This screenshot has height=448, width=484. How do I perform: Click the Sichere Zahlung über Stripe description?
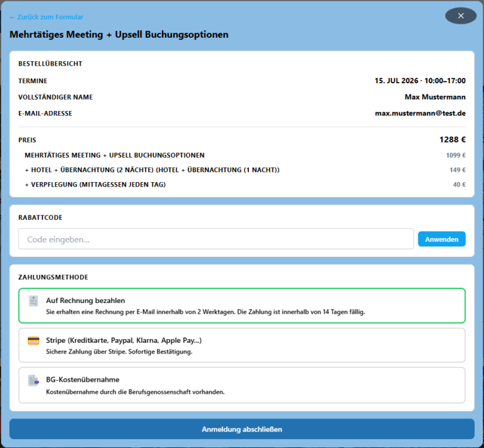click(119, 352)
